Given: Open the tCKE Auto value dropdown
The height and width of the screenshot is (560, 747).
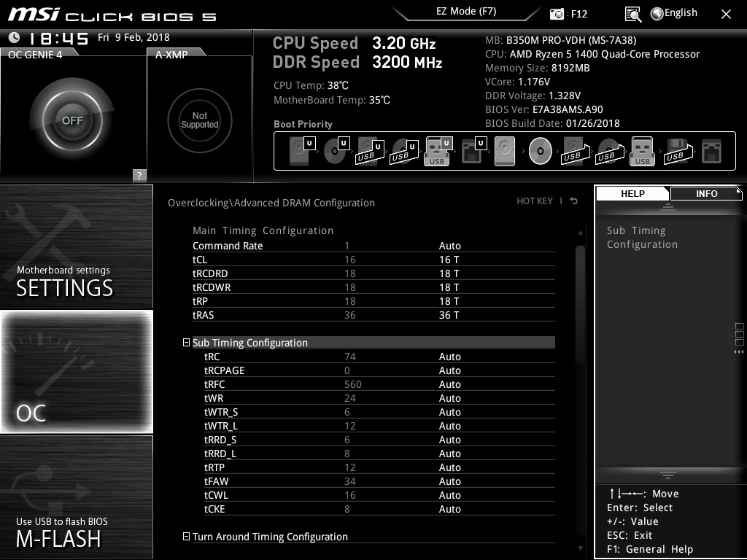Looking at the screenshot, I should [449, 509].
